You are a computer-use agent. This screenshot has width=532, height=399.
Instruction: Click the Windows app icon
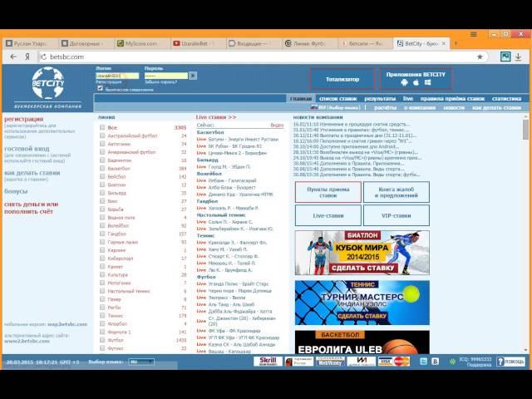tap(427, 82)
